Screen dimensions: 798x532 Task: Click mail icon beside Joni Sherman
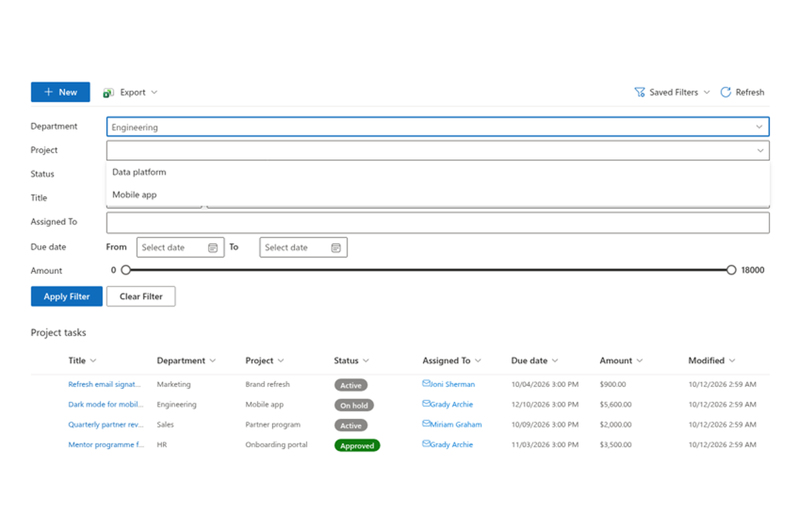427,384
